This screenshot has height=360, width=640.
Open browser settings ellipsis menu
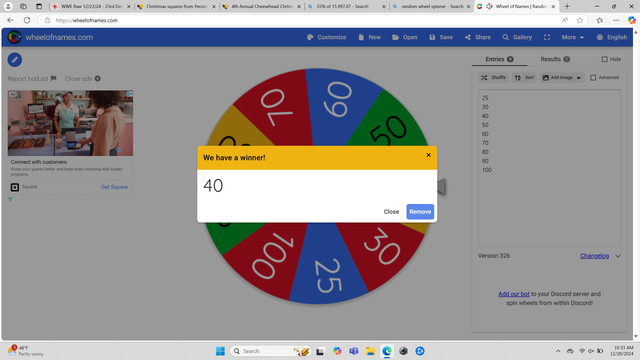pyautogui.click(x=616, y=20)
